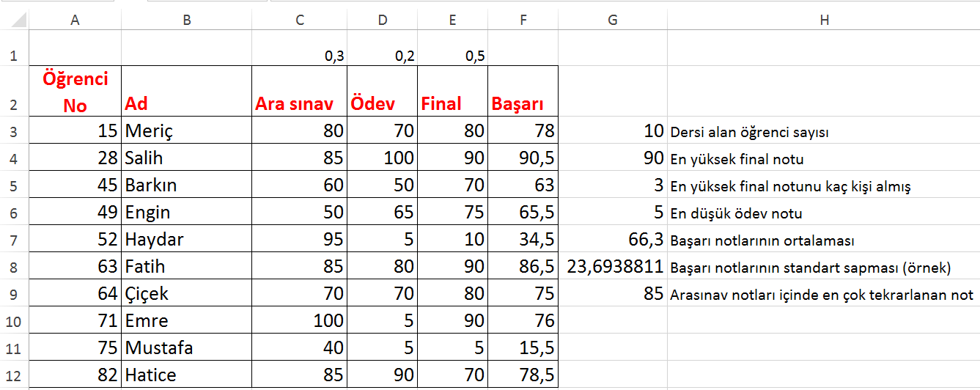Select row 2 header

(x=15, y=91)
